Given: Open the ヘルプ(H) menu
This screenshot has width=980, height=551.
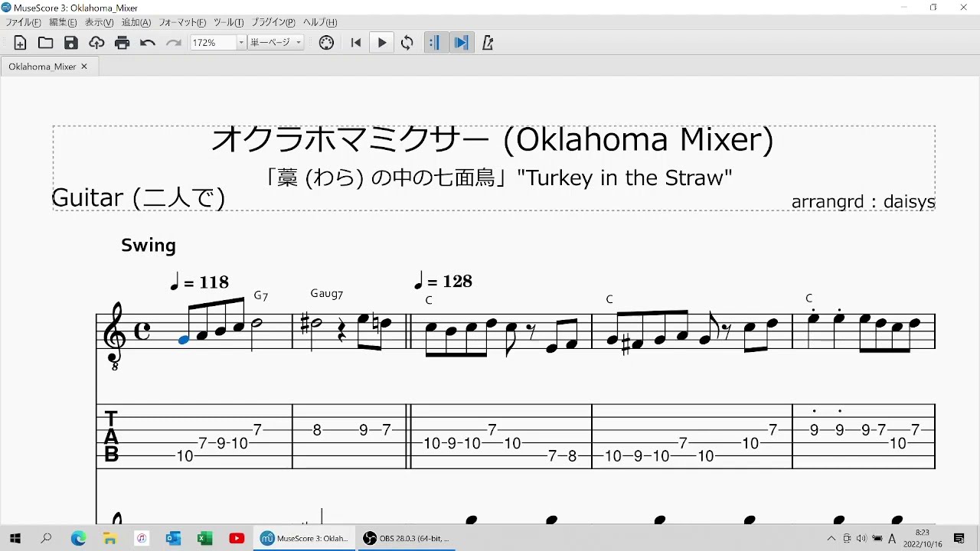Looking at the screenshot, I should click(x=320, y=22).
